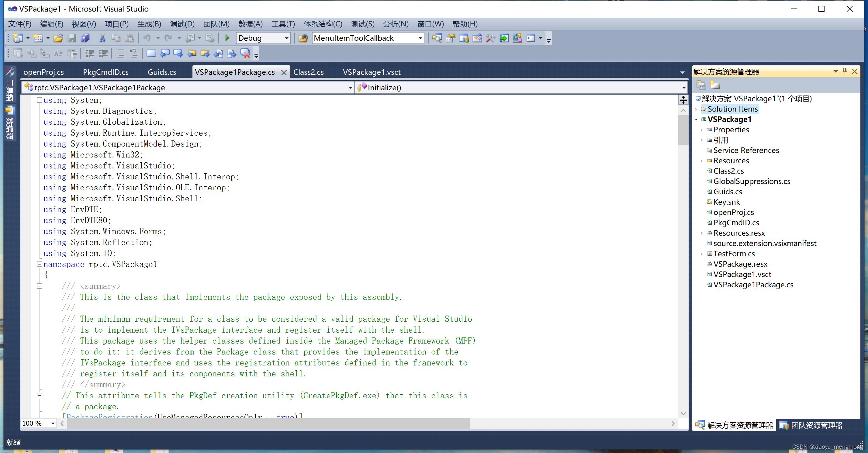The image size is (868, 453).
Task: Collapse the using directives outlining block
Action: [40, 100]
